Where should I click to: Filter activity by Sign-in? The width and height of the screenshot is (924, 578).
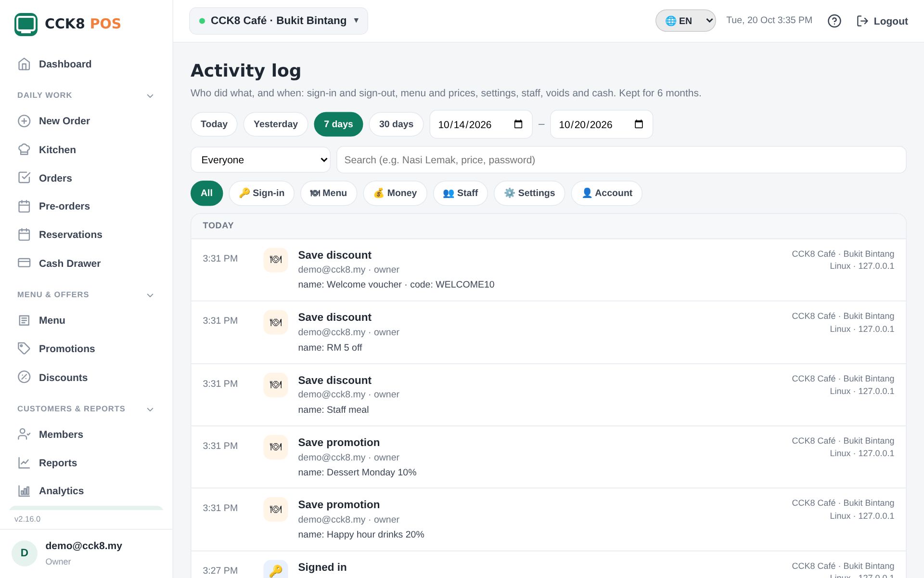click(x=262, y=193)
